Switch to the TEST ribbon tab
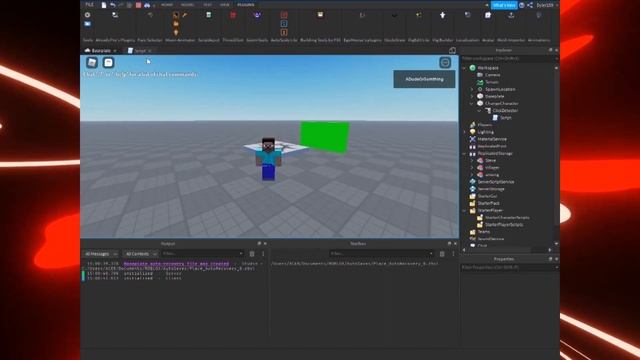 pyautogui.click(x=208, y=5)
